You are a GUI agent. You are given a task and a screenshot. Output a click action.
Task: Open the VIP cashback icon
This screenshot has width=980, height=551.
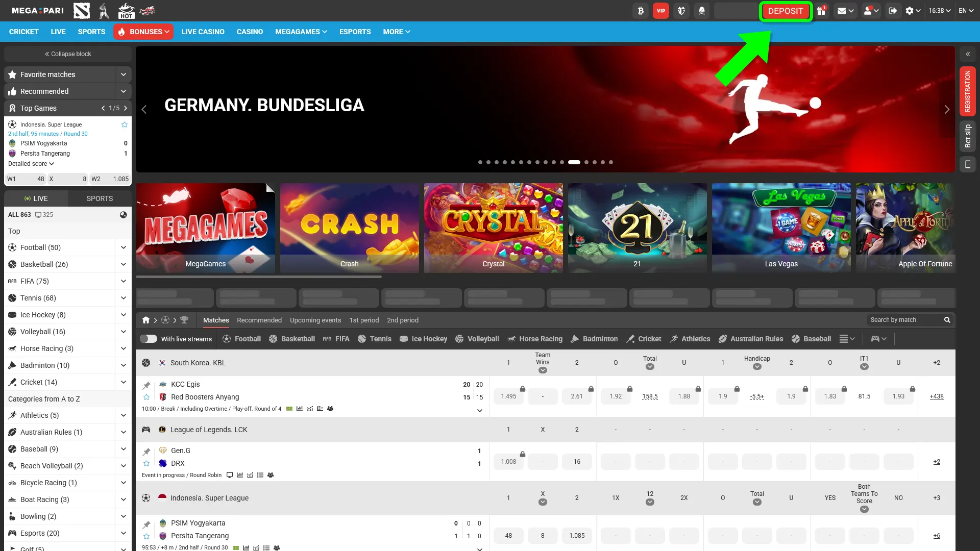tap(661, 11)
